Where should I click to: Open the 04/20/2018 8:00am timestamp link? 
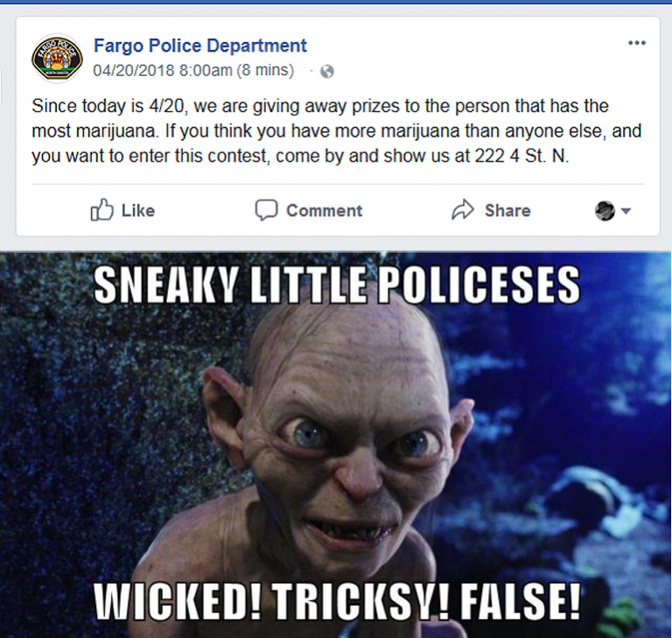point(163,70)
